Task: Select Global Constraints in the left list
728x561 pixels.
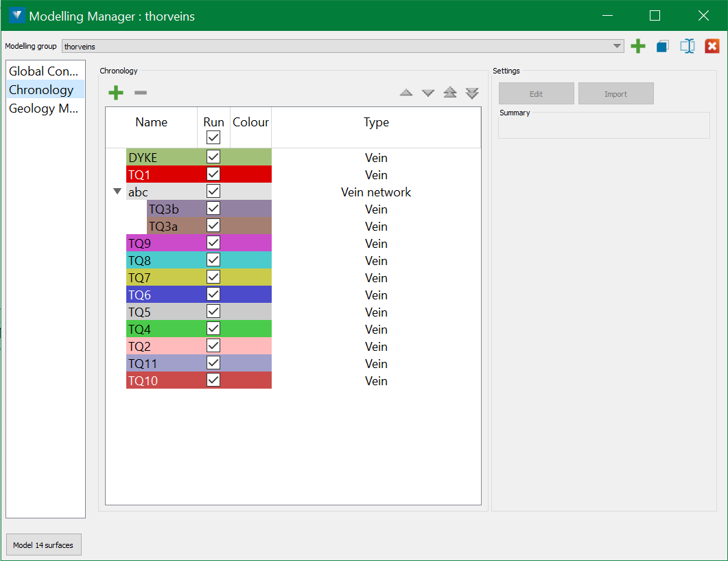Action: [x=45, y=71]
